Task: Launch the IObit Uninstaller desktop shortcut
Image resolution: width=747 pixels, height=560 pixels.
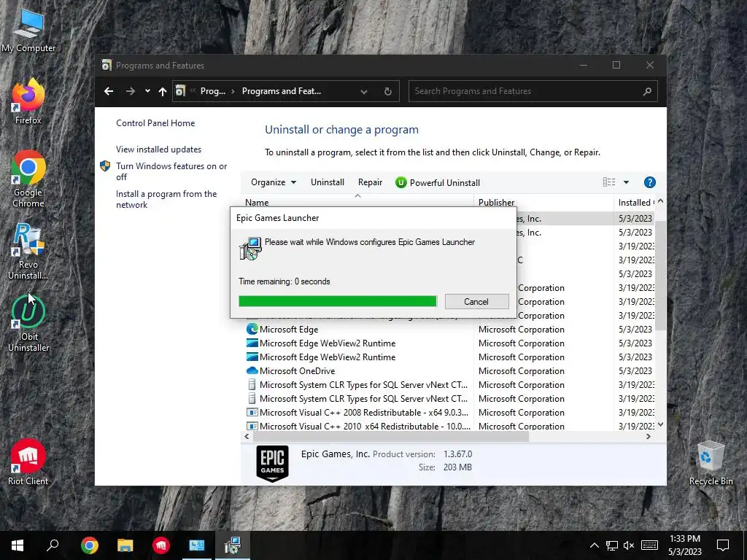Action: point(28,324)
